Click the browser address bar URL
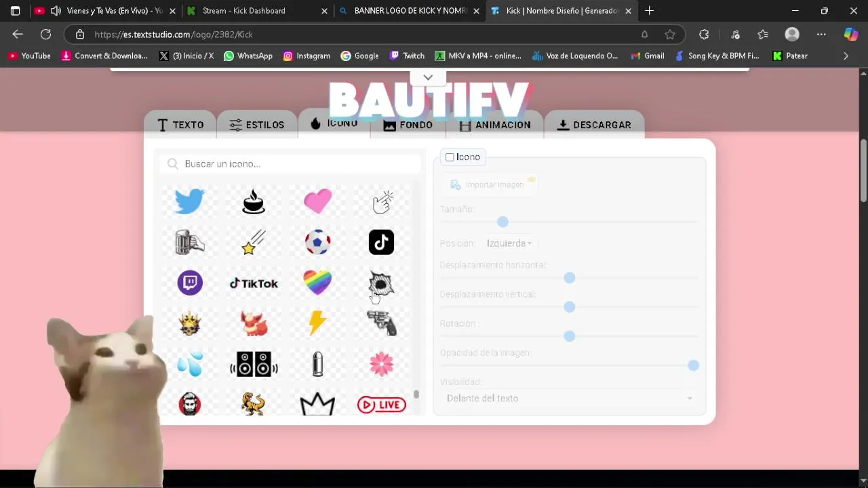 (x=174, y=35)
